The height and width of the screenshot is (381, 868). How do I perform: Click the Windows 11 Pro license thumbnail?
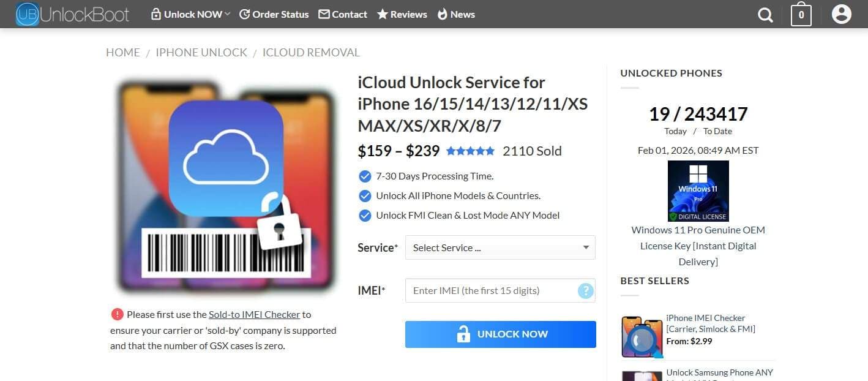(698, 190)
